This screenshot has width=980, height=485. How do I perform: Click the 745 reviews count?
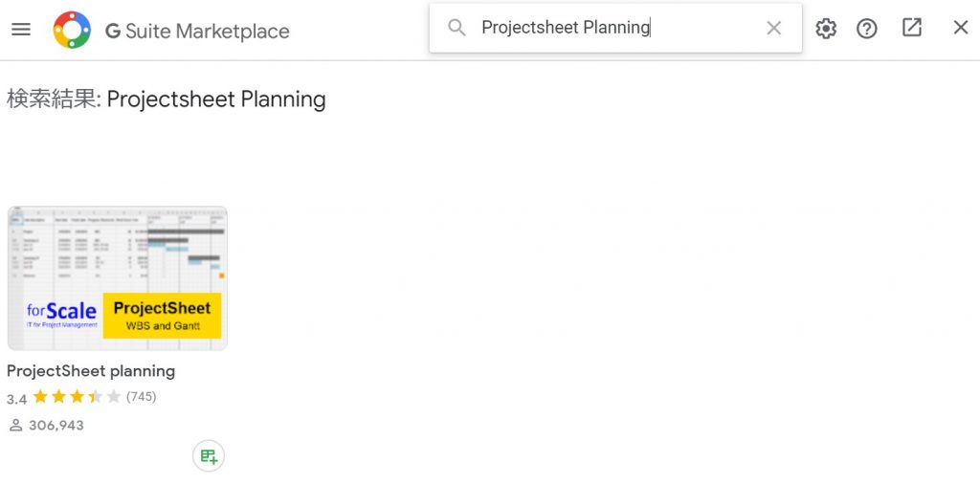[142, 397]
